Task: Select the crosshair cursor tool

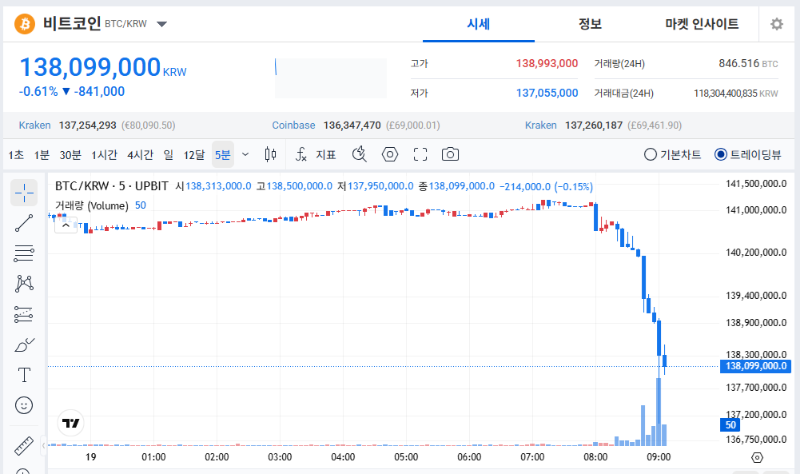Action: point(24,192)
